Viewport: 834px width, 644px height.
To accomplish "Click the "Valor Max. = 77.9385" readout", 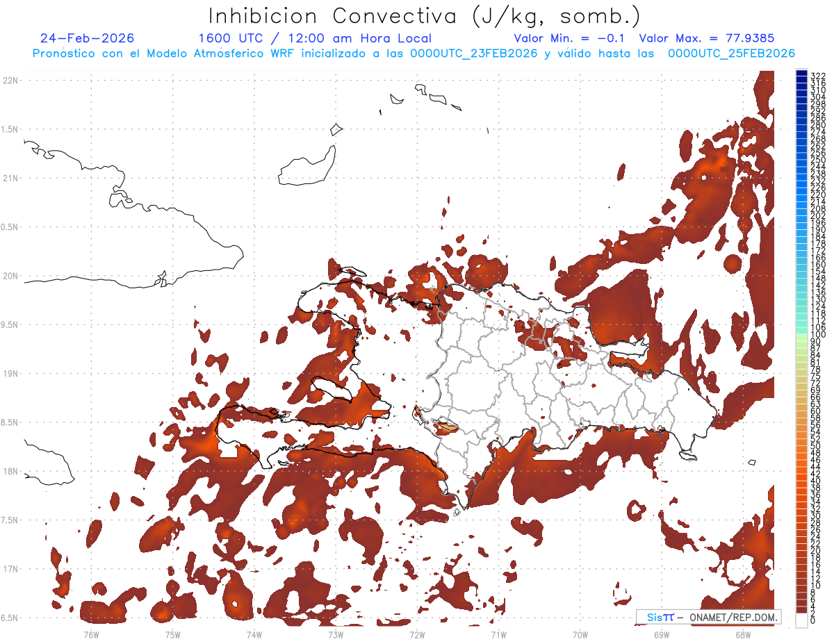I will tap(707, 38).
